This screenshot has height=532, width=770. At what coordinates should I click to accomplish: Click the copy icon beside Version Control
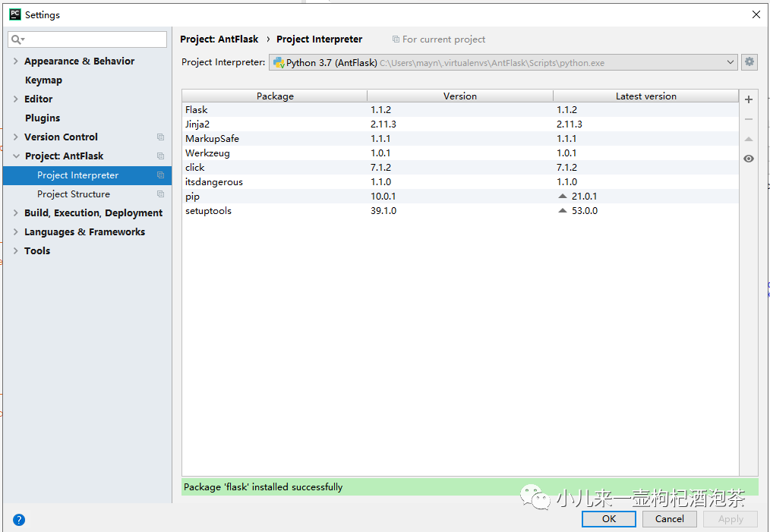click(x=160, y=137)
